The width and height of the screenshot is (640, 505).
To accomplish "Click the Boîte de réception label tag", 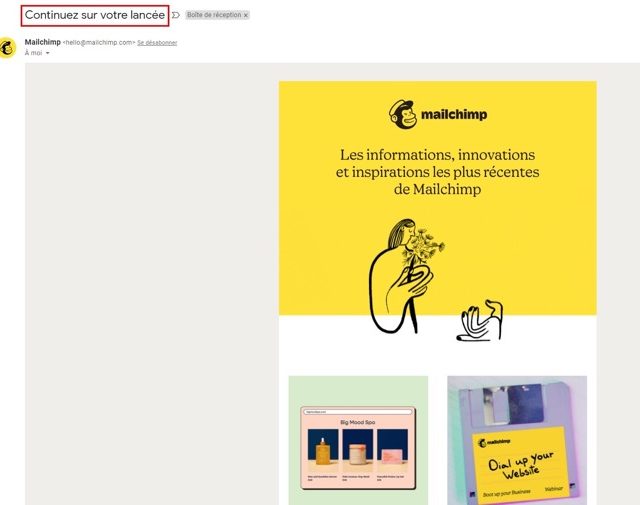I will (214, 15).
